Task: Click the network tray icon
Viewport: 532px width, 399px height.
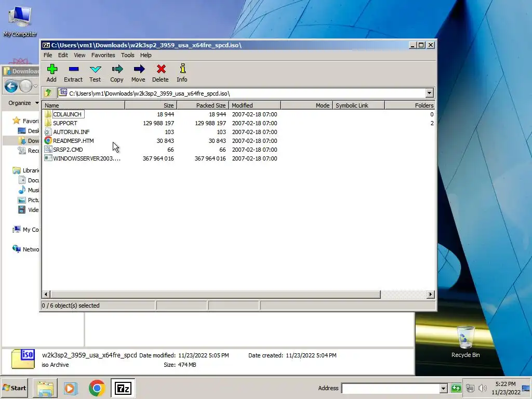Action: click(x=470, y=388)
